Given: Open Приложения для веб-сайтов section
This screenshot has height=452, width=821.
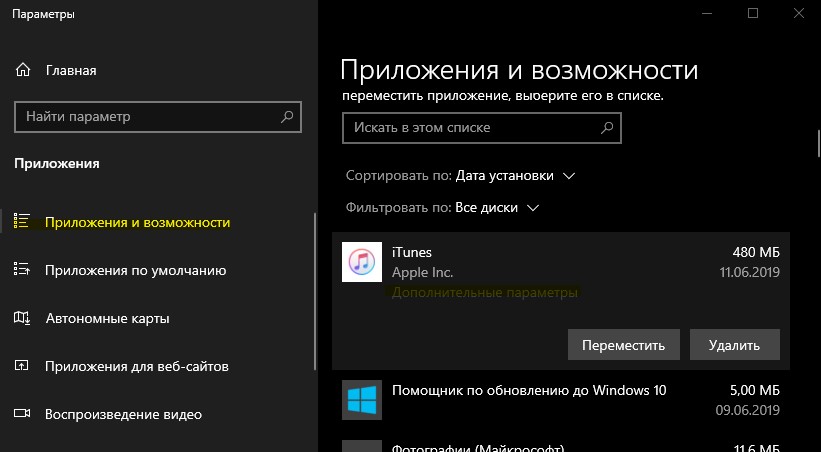Looking at the screenshot, I should click(137, 366).
